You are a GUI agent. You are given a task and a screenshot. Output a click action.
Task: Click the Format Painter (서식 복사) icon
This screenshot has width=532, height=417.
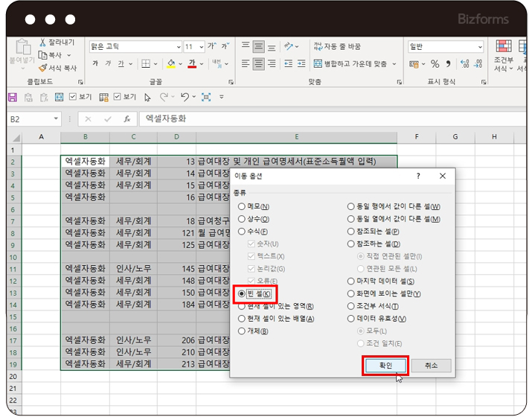[x=42, y=68]
